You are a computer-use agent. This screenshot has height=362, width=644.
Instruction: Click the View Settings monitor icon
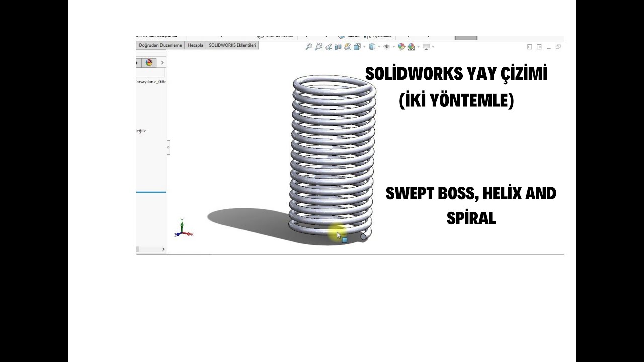coord(426,47)
